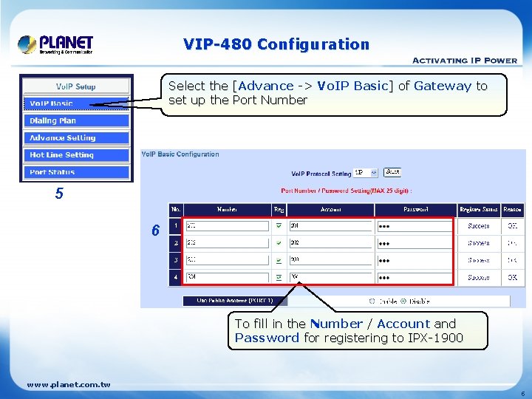The height and width of the screenshot is (399, 532).
Task: Click the Success status in row 4
Action: pyautogui.click(x=478, y=278)
